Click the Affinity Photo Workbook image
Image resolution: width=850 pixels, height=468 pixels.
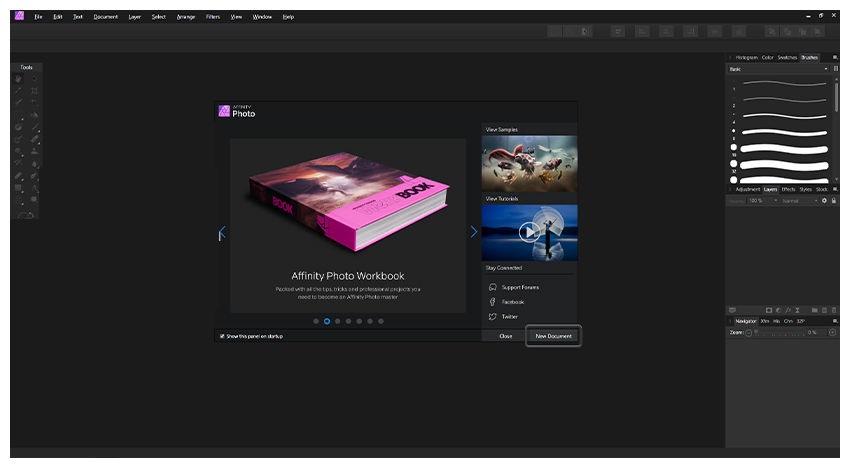[348, 202]
